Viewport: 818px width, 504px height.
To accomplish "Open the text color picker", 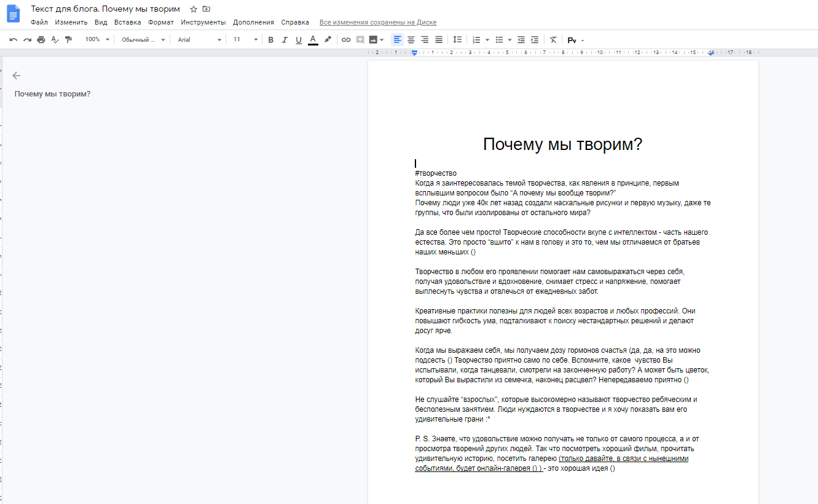I will (313, 39).
